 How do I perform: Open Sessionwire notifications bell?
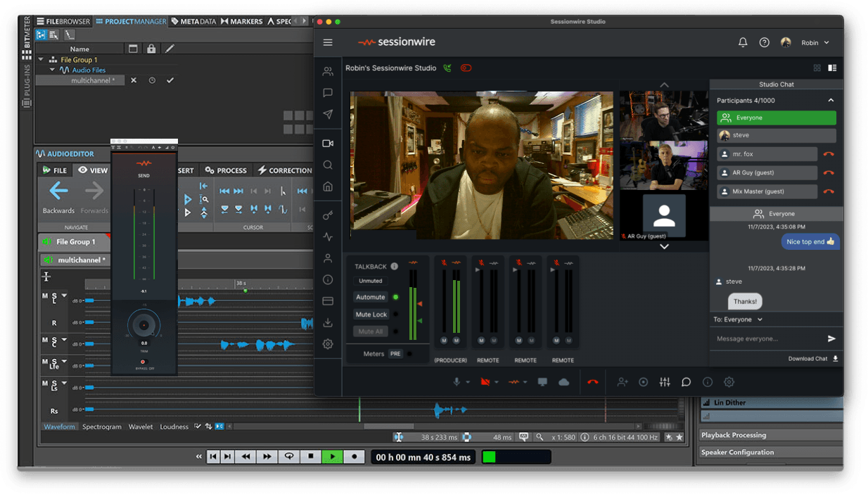click(743, 42)
